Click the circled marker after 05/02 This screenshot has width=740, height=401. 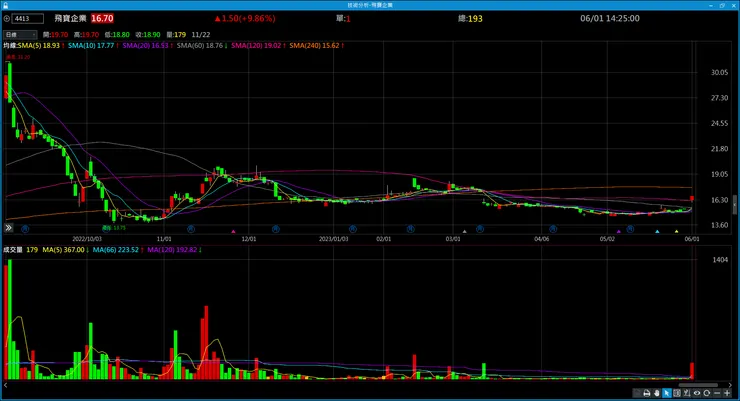tap(630, 229)
